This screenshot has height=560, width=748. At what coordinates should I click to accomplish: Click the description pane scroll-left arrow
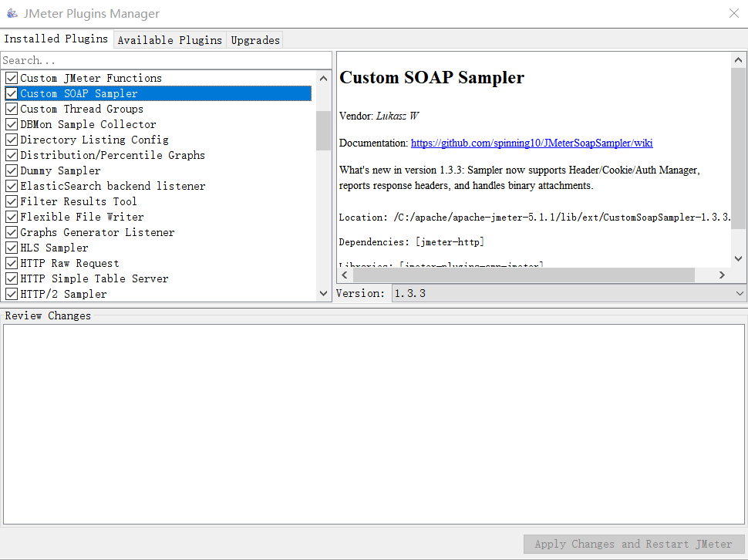tap(345, 275)
